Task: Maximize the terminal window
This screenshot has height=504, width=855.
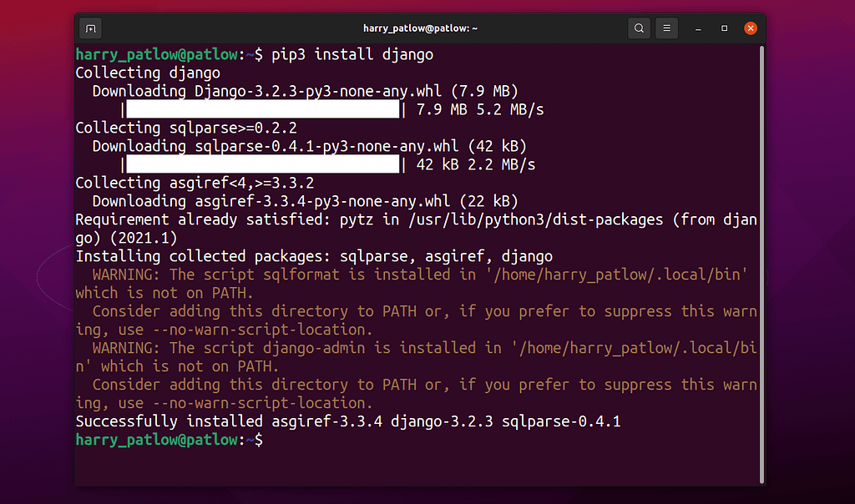Action: click(x=724, y=28)
